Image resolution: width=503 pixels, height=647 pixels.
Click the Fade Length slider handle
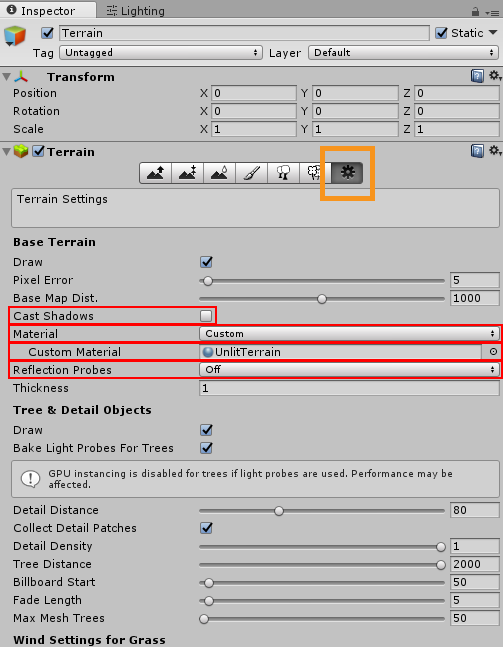[x=209, y=601]
